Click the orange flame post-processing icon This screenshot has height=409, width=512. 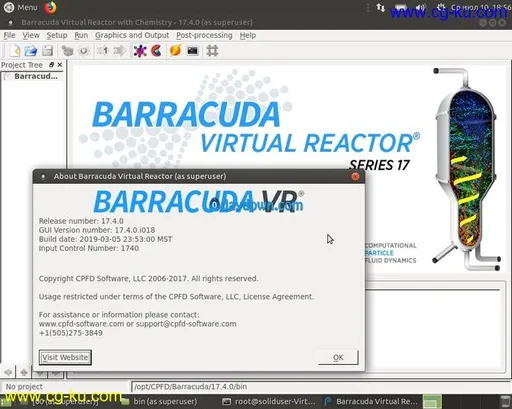coord(175,51)
